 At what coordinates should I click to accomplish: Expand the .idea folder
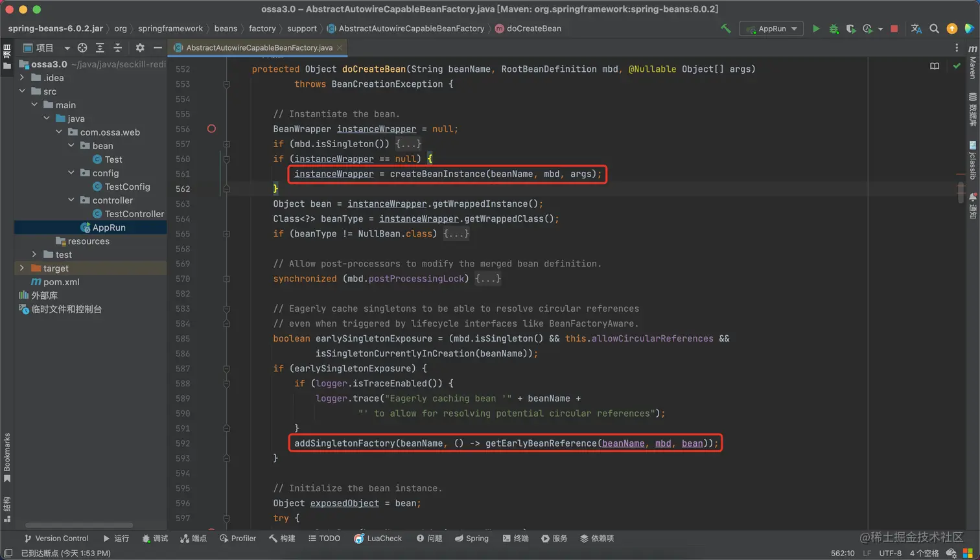(x=22, y=78)
